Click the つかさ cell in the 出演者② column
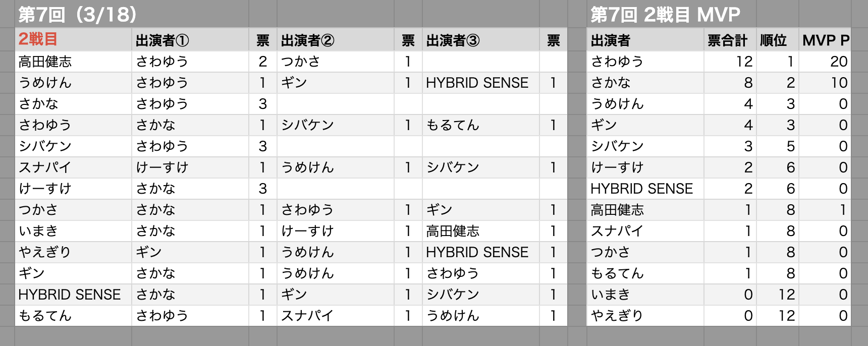The height and width of the screenshot is (346, 868). [x=336, y=62]
